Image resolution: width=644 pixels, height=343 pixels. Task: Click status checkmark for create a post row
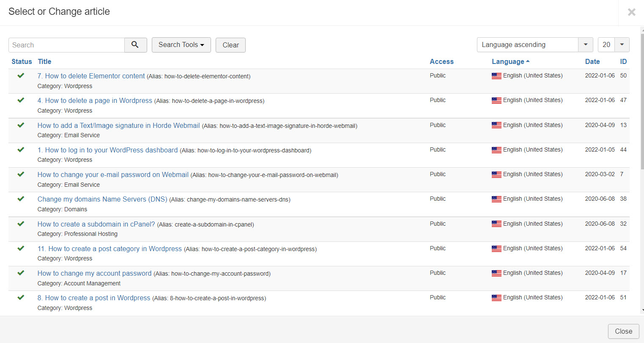point(21,297)
